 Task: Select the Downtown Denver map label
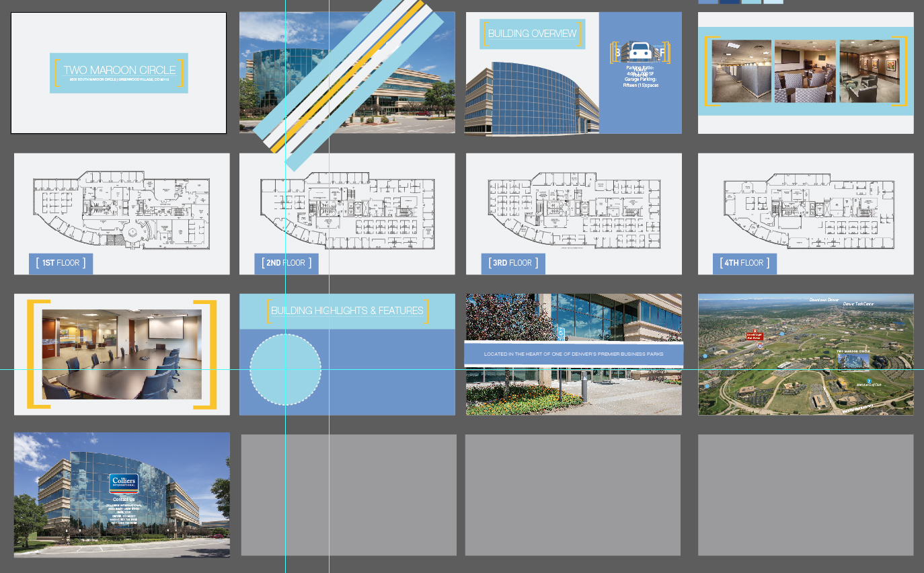pos(824,300)
